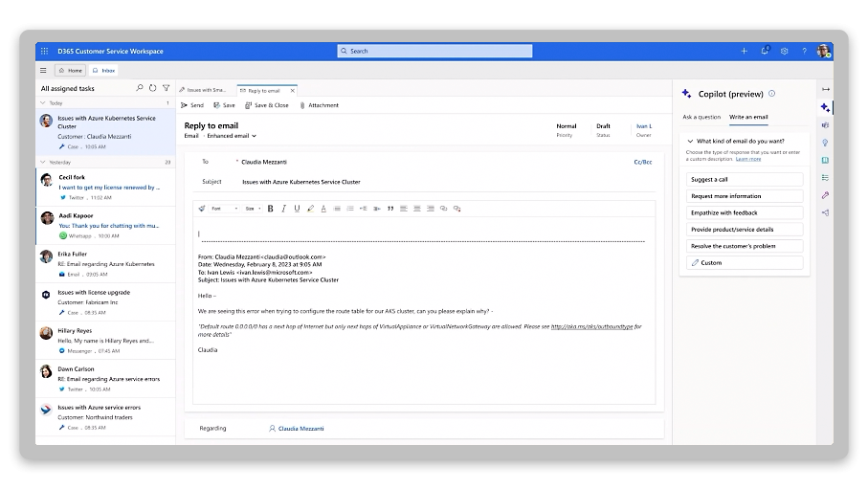
Task: Click the text highlight color icon
Action: (x=311, y=208)
